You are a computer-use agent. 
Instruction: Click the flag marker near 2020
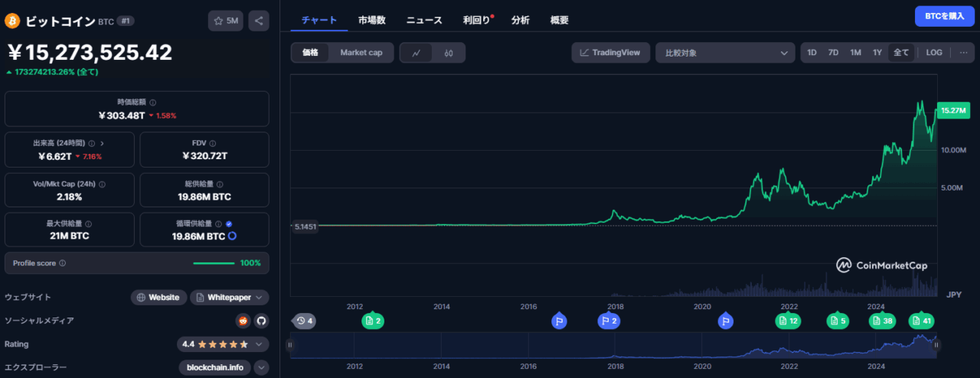pyautogui.click(x=724, y=321)
